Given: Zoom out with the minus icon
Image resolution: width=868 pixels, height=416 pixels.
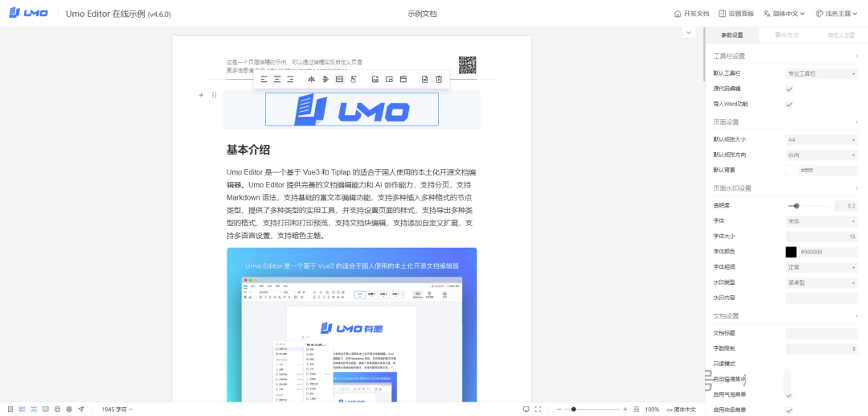Looking at the screenshot, I should point(559,410).
